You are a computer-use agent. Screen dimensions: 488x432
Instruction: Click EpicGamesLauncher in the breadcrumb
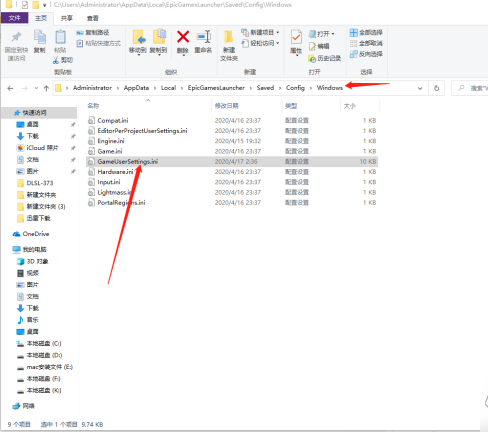(x=216, y=88)
